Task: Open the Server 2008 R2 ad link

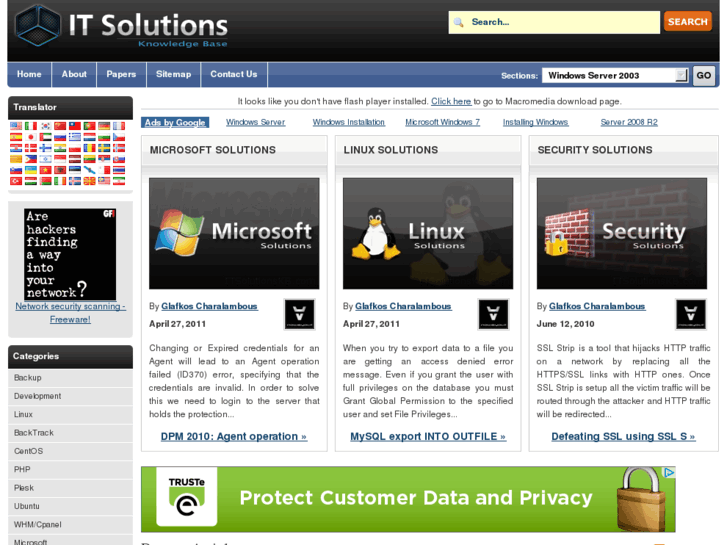Action: [629, 122]
